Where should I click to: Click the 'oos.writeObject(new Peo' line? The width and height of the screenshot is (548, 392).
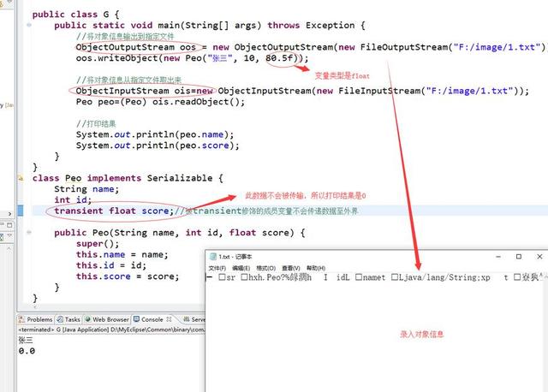pyautogui.click(x=192, y=58)
